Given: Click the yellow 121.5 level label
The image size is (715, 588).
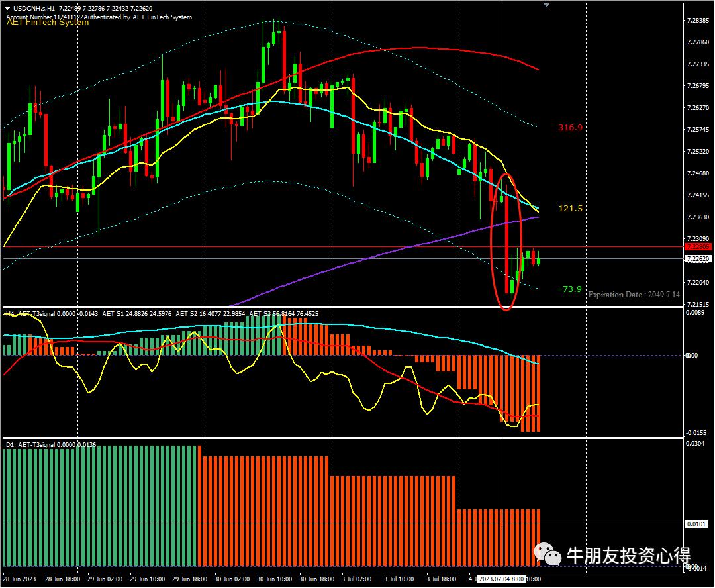Looking at the screenshot, I should point(570,209).
